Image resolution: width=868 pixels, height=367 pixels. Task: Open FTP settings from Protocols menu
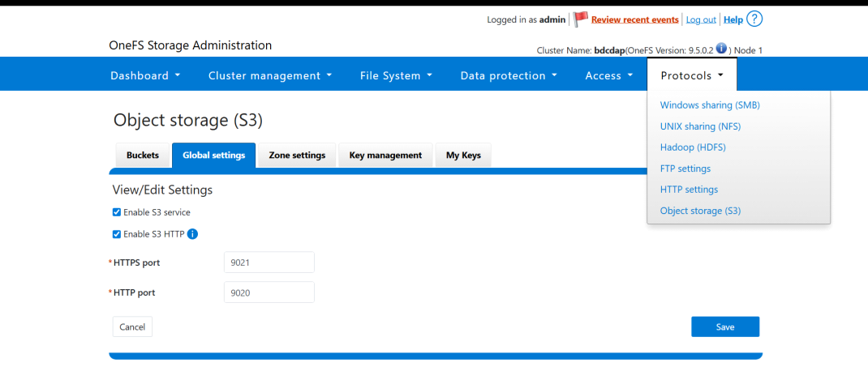tap(685, 169)
